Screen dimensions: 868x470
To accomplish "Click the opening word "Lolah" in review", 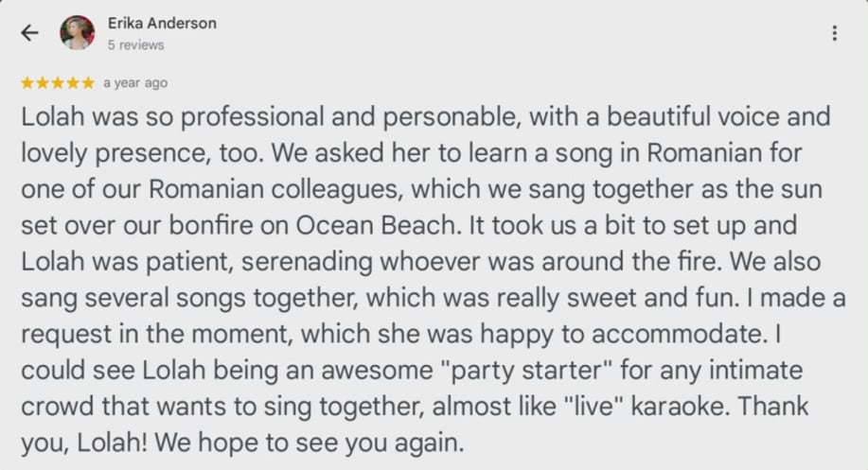I will [x=53, y=116].
